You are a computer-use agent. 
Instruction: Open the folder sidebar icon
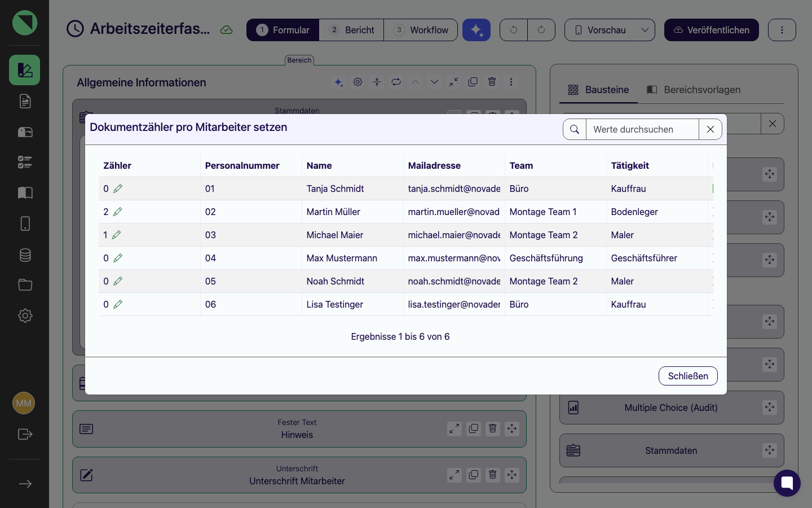(25, 285)
